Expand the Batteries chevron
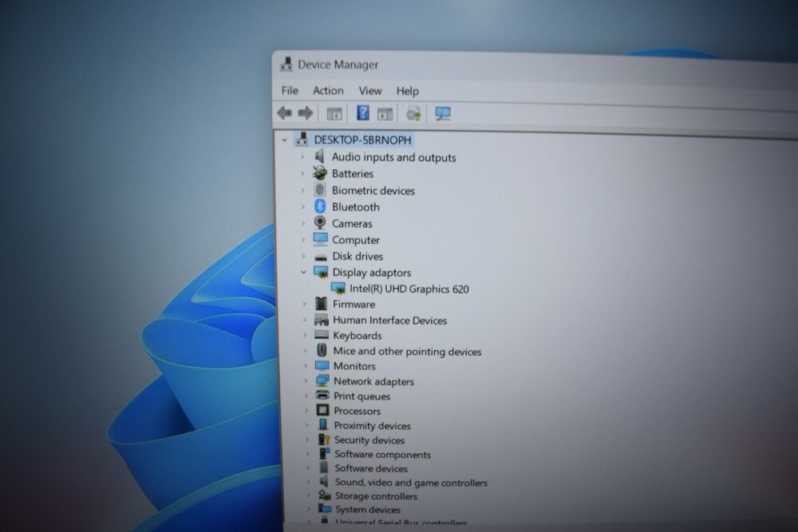This screenshot has height=532, width=798. pyautogui.click(x=302, y=173)
